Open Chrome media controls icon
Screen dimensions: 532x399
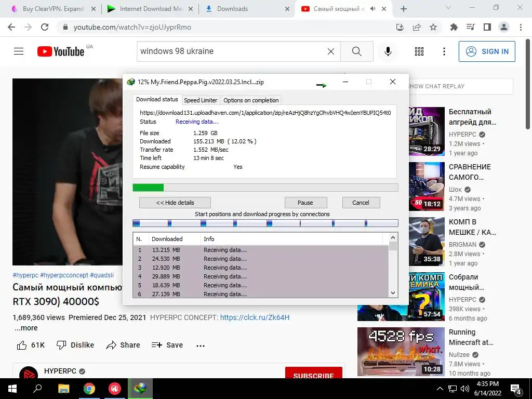point(471,28)
